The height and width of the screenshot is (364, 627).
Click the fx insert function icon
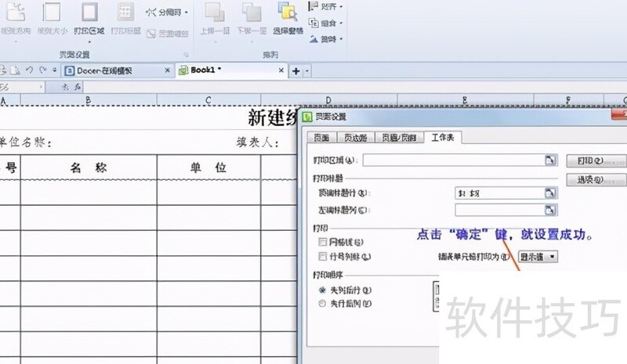point(77,87)
